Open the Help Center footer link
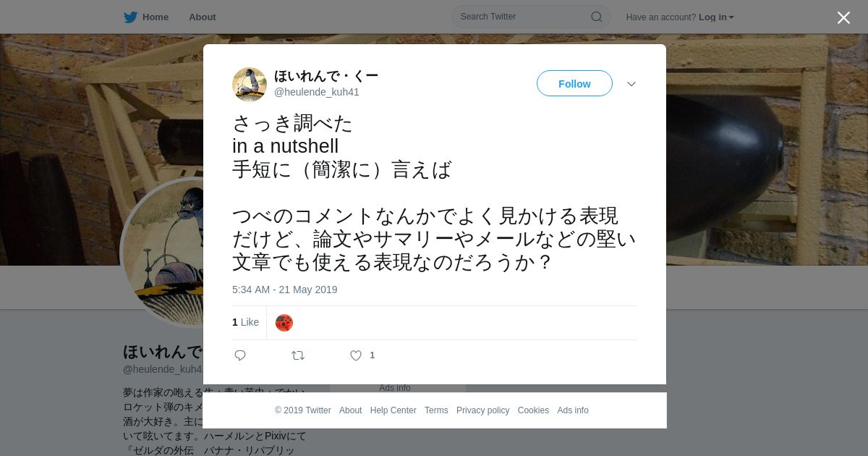Image resolution: width=868 pixels, height=456 pixels. 393,410
